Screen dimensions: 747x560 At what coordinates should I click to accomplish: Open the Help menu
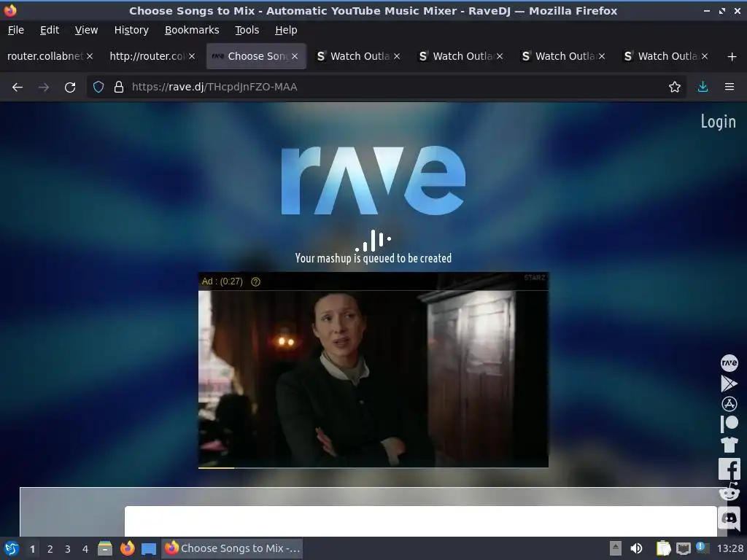(x=286, y=30)
